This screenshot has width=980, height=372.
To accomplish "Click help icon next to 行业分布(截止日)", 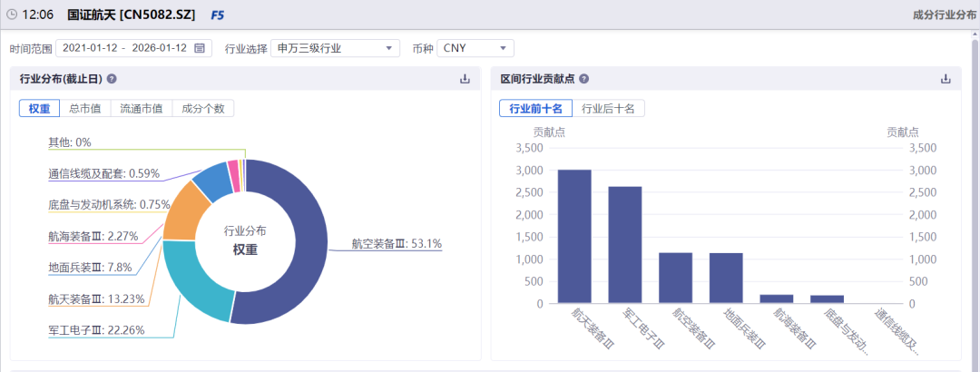I will point(112,79).
